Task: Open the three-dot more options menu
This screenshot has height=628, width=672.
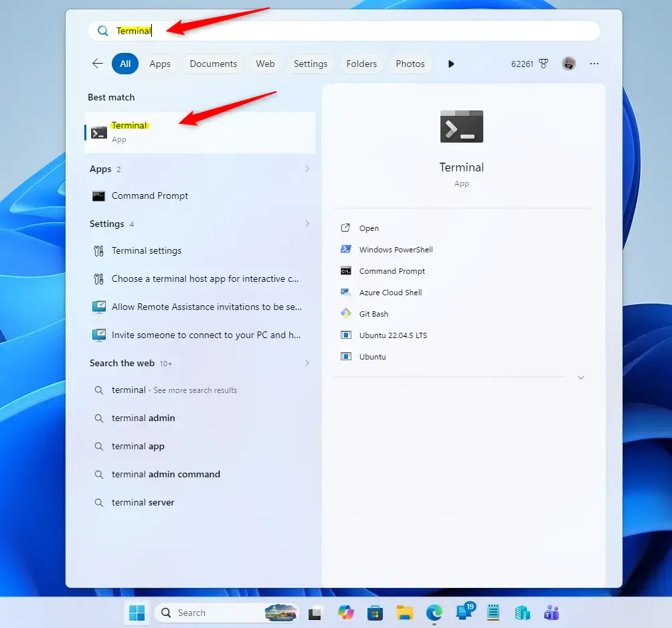Action: (x=594, y=64)
